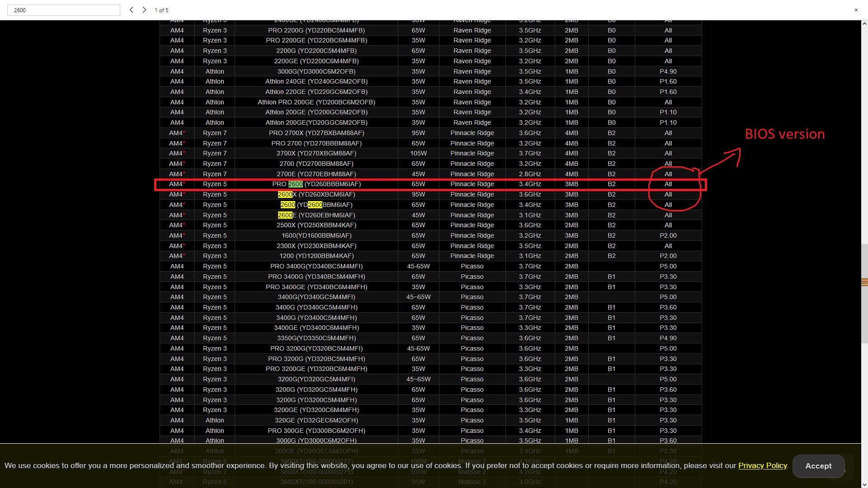The image size is (868, 488).
Task: Click the PRO 3400GE (YD340BC6M4MFH) cell
Action: click(x=316, y=287)
